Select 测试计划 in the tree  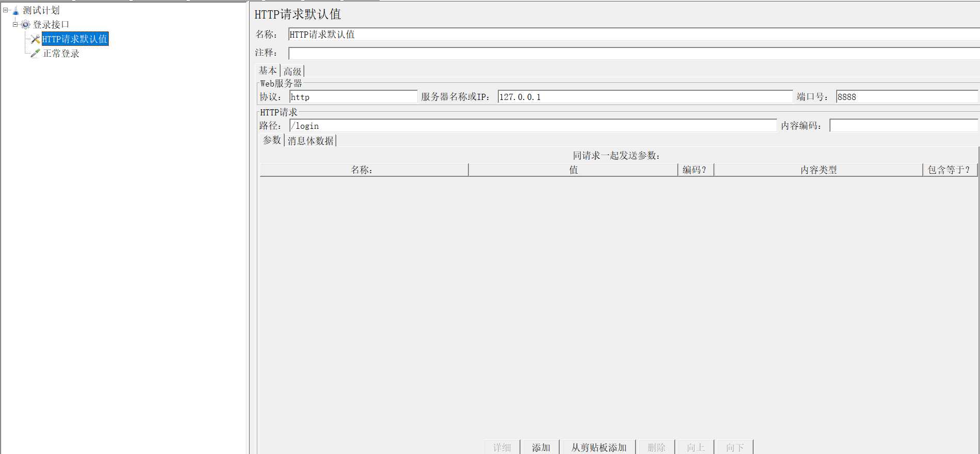click(41, 10)
